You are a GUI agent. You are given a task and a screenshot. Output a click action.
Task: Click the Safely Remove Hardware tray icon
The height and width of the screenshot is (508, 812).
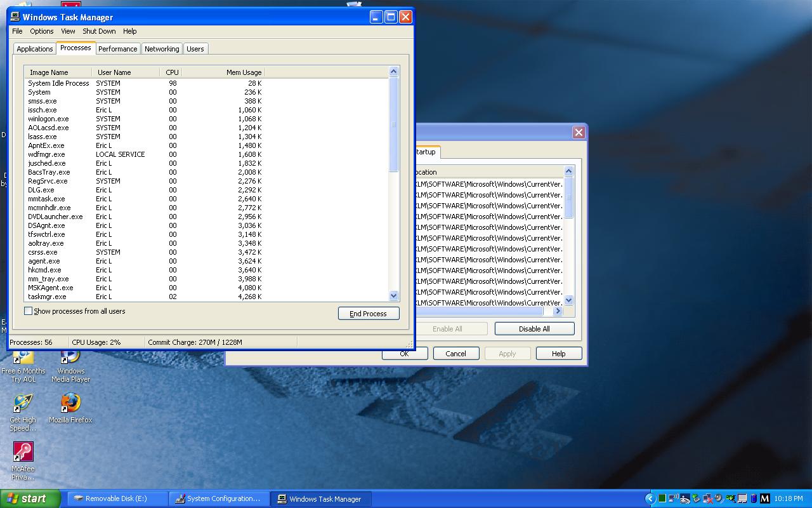click(696, 498)
